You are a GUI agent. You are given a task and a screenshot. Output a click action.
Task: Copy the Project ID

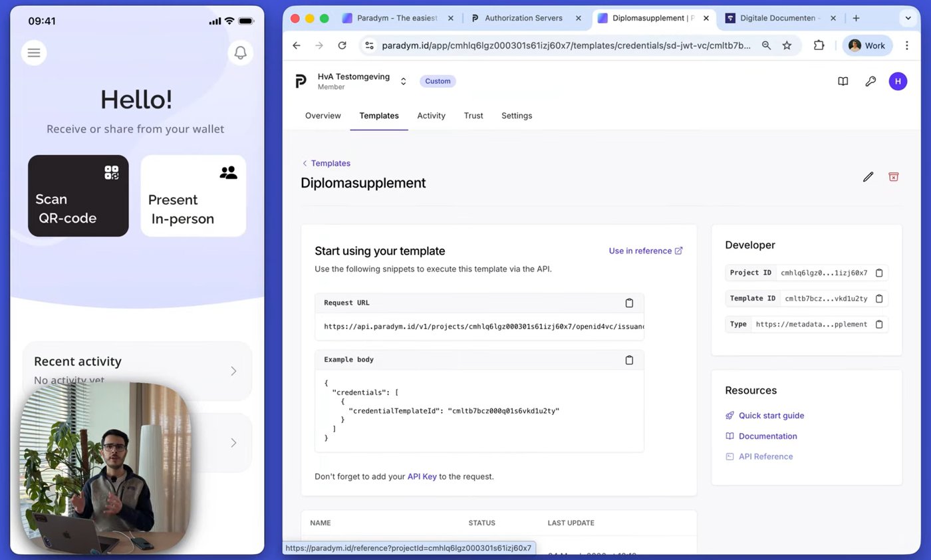tap(879, 273)
